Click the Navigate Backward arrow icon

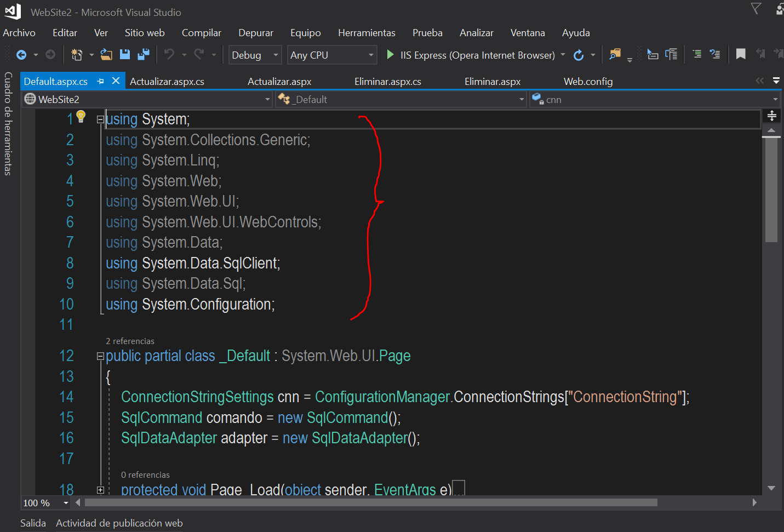[x=21, y=55]
